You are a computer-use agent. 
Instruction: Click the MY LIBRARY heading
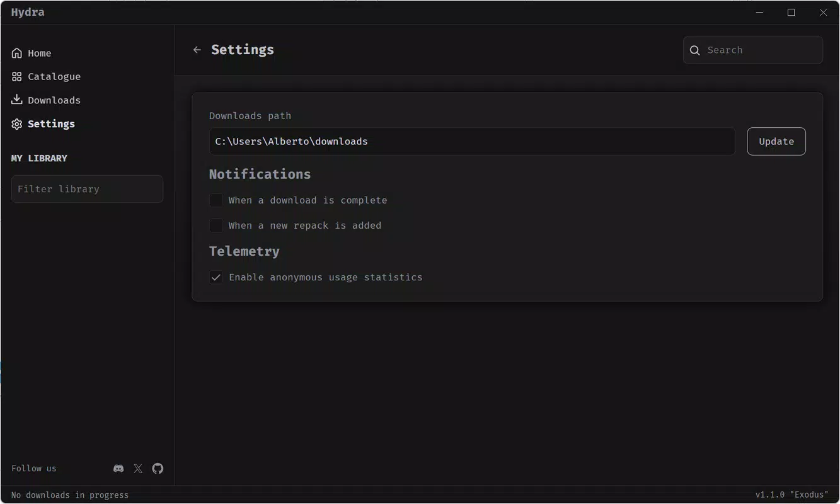pos(39,158)
